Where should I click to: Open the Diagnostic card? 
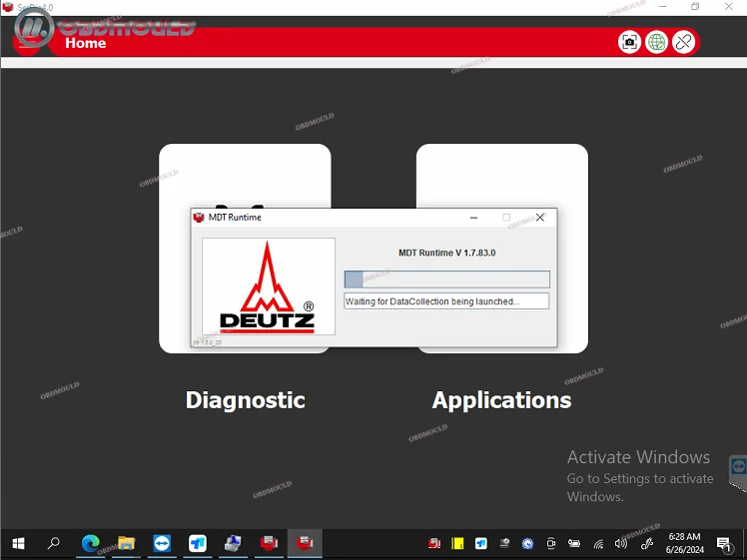pyautogui.click(x=245, y=176)
